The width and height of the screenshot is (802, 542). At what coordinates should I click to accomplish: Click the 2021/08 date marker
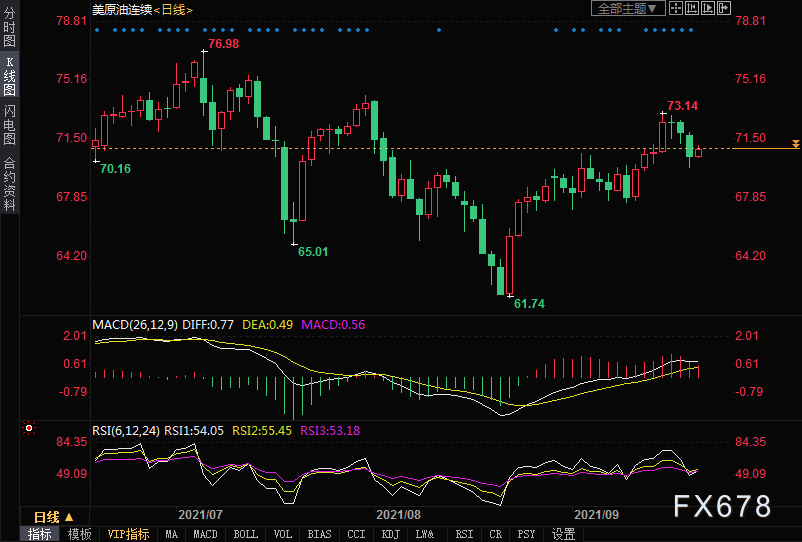pos(398,514)
